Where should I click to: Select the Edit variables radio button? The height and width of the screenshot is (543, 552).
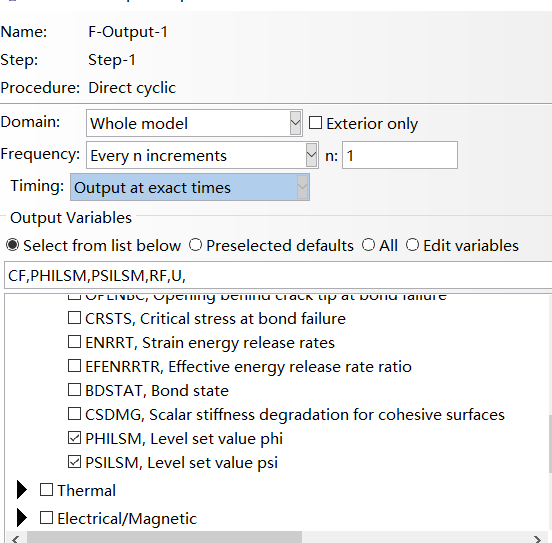[412, 245]
